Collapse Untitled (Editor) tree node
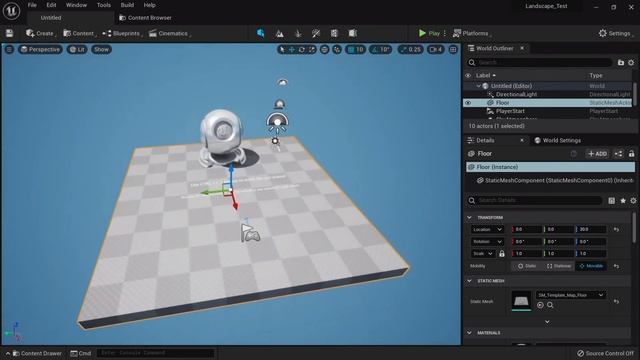The width and height of the screenshot is (640, 360). pyautogui.click(x=478, y=86)
